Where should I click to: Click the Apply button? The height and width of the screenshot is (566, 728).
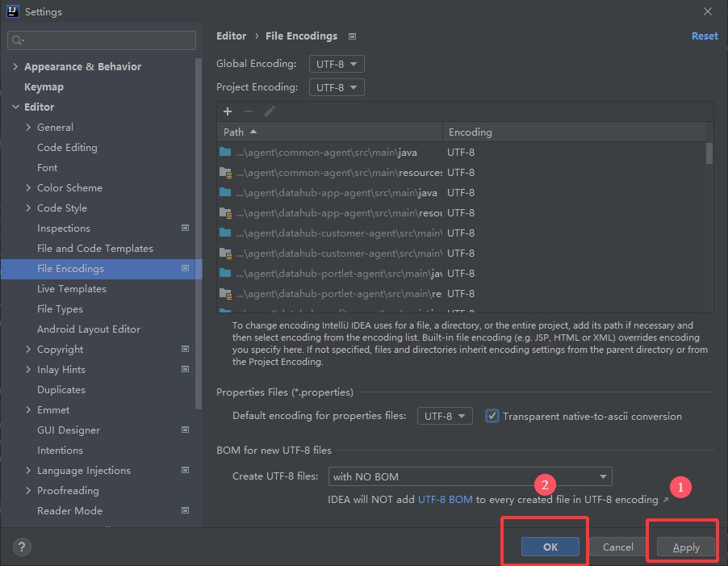pyautogui.click(x=686, y=547)
